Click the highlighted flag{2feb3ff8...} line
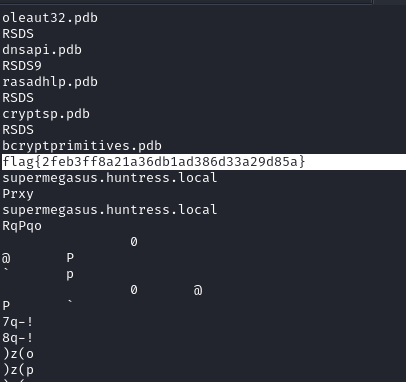The height and width of the screenshot is (382, 406). pos(204,162)
